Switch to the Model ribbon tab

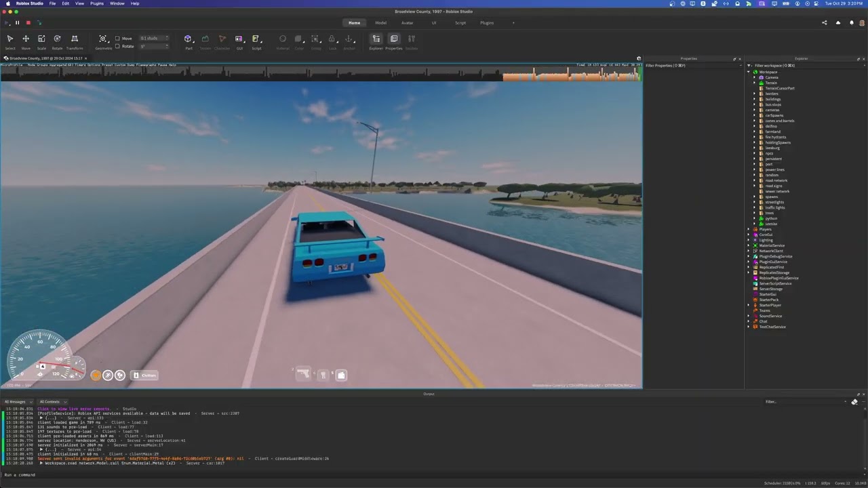click(x=380, y=22)
